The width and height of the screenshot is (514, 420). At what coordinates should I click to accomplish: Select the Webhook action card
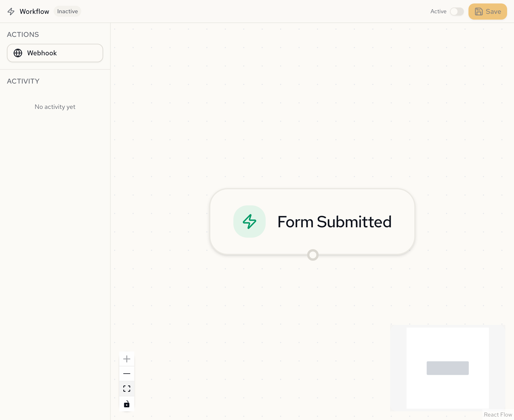coord(55,53)
